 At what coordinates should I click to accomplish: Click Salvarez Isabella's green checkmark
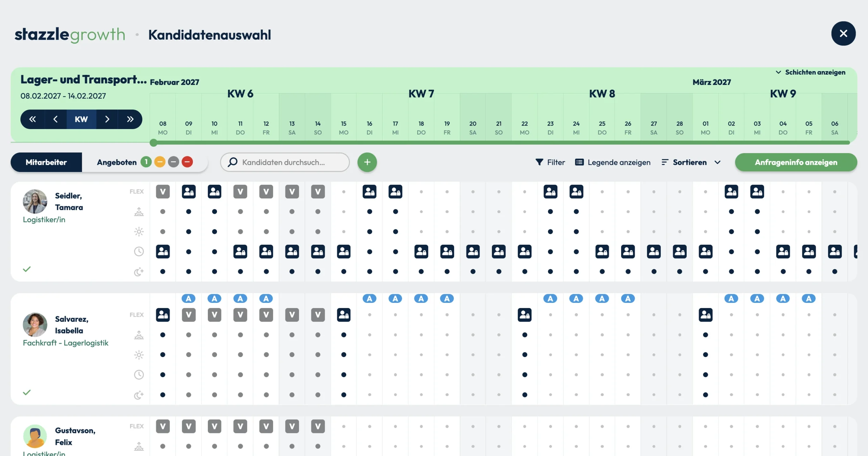[x=27, y=392]
